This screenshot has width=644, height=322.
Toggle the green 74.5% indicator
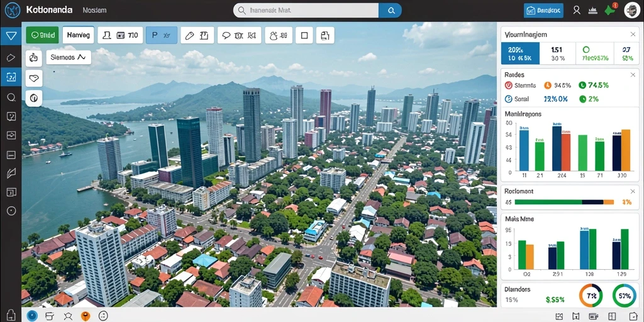[x=594, y=86]
